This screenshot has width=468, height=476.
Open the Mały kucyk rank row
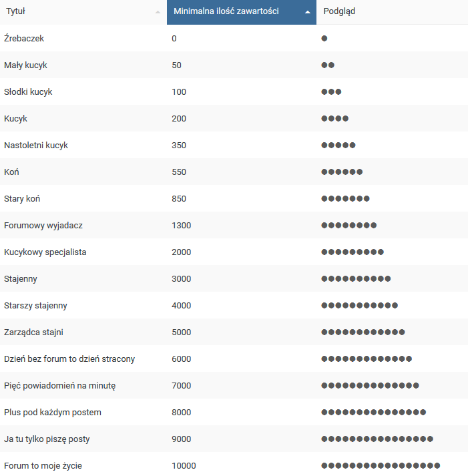tap(25, 65)
